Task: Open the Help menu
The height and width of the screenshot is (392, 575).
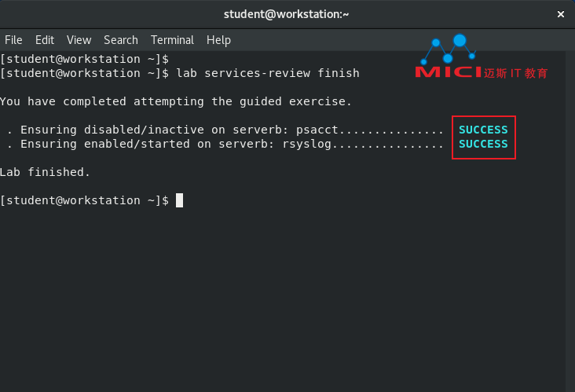Action: 218,40
